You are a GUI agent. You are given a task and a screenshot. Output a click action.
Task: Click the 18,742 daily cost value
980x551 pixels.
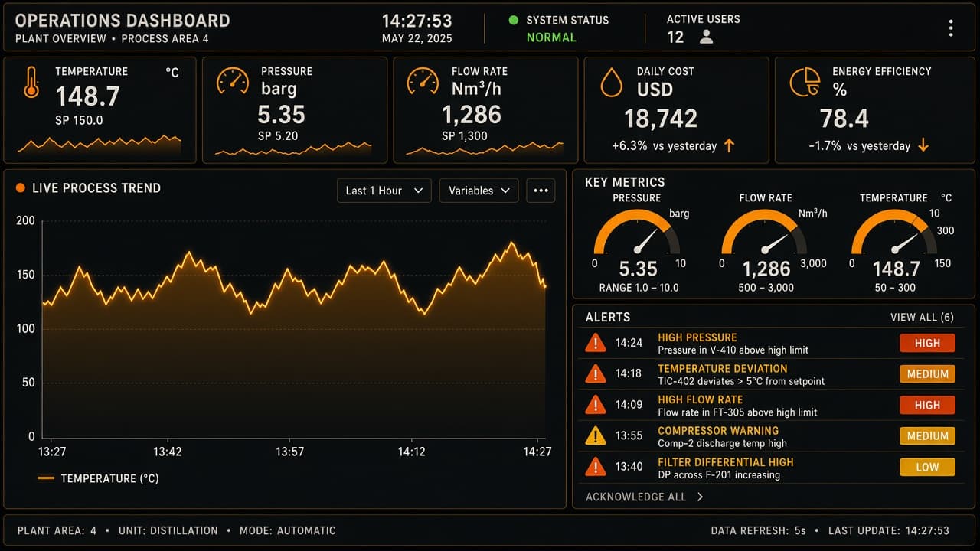click(x=661, y=119)
